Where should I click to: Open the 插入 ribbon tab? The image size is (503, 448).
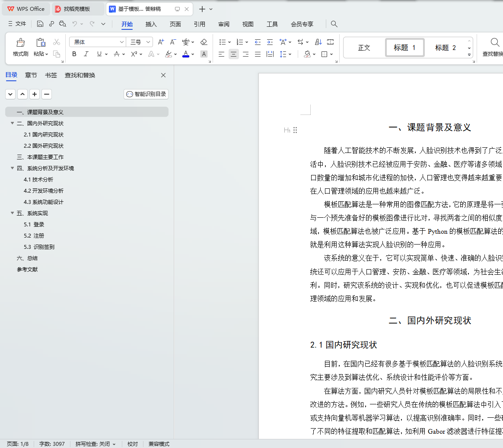pos(151,24)
